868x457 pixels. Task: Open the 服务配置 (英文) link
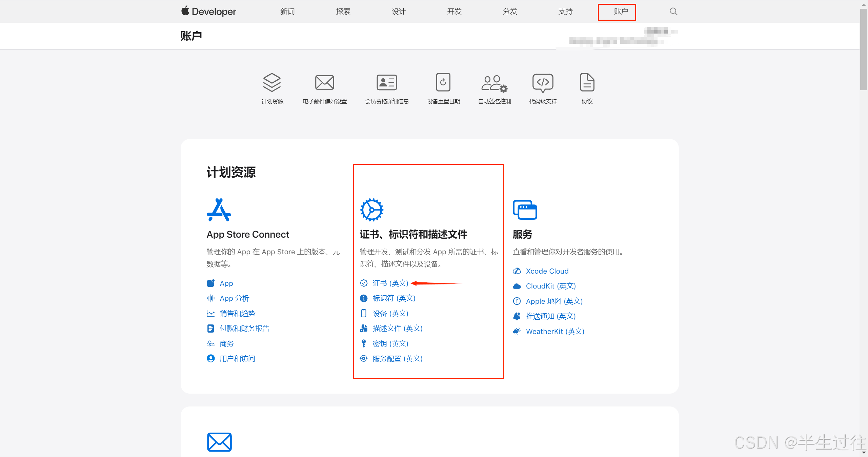(398, 358)
